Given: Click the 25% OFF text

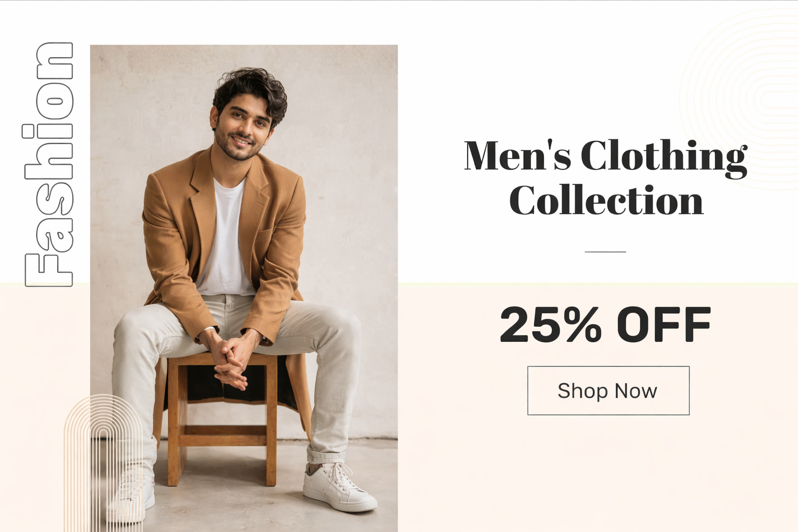Looking at the screenshot, I should click(x=606, y=325).
